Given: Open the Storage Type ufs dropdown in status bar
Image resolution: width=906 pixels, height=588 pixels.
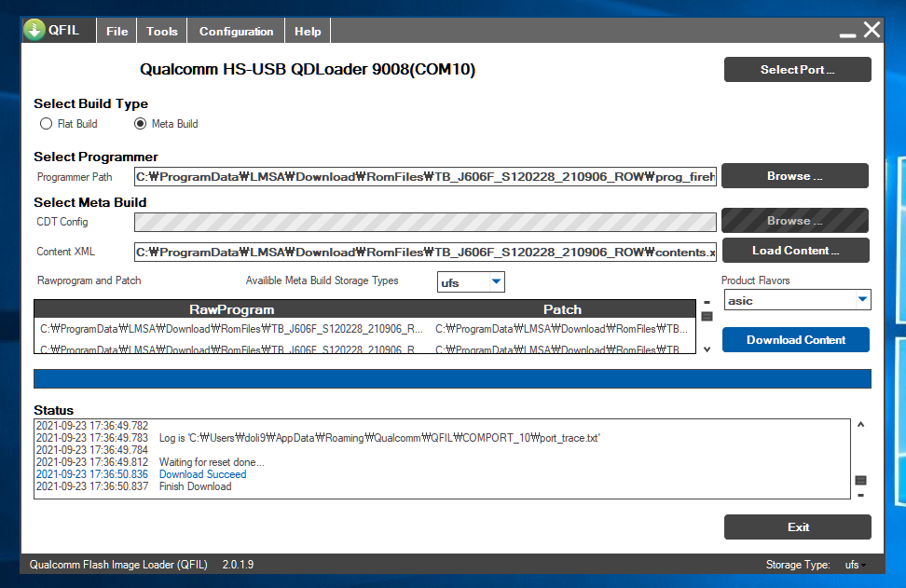Looking at the screenshot, I should click(855, 565).
